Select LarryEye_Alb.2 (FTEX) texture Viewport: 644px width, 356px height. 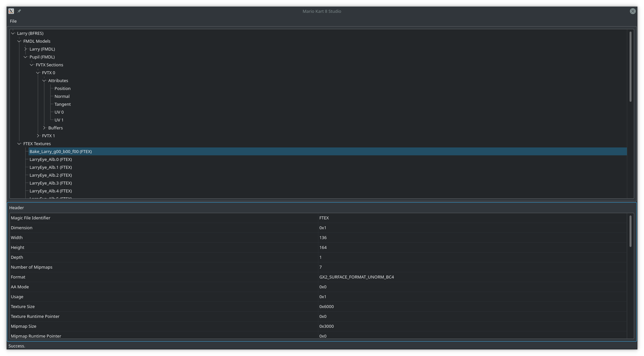(x=51, y=175)
